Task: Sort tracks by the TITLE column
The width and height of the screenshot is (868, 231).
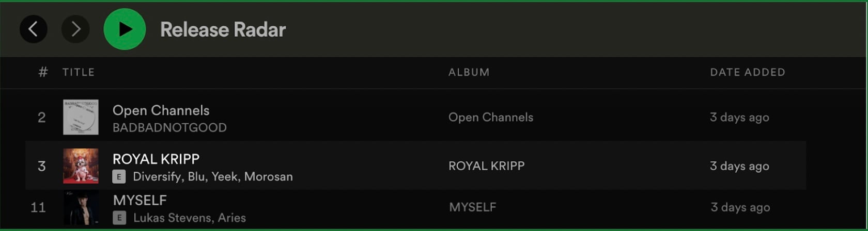Action: (x=79, y=72)
